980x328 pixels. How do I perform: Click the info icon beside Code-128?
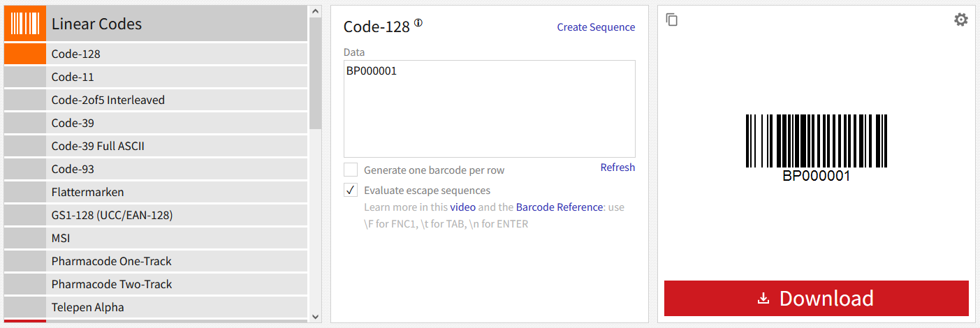tap(418, 23)
